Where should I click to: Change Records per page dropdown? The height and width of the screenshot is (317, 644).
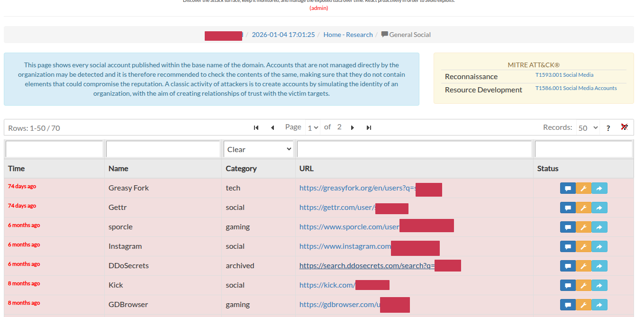(588, 127)
